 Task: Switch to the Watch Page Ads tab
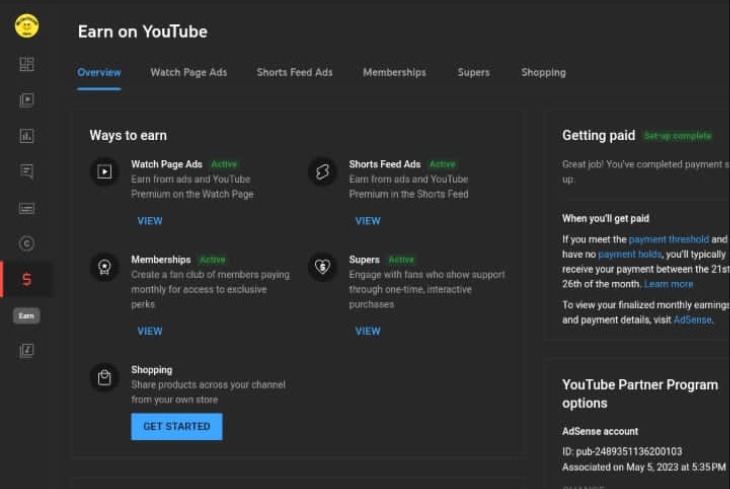point(189,72)
